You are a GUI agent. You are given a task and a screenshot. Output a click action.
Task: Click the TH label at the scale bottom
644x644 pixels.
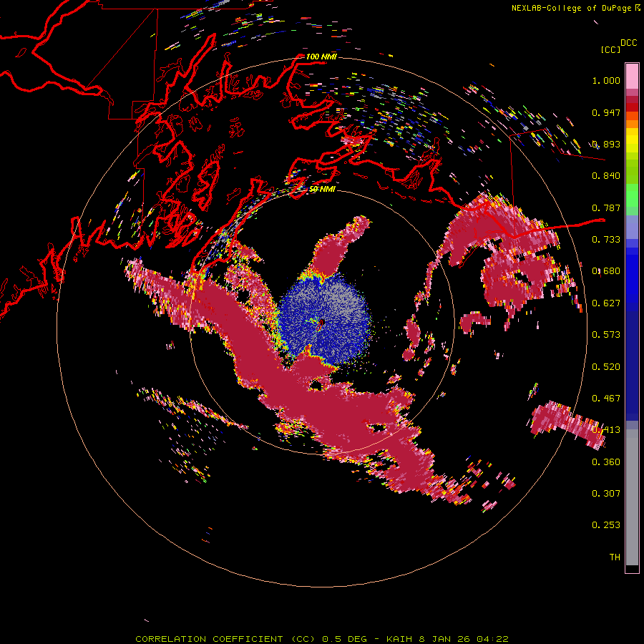[615, 557]
